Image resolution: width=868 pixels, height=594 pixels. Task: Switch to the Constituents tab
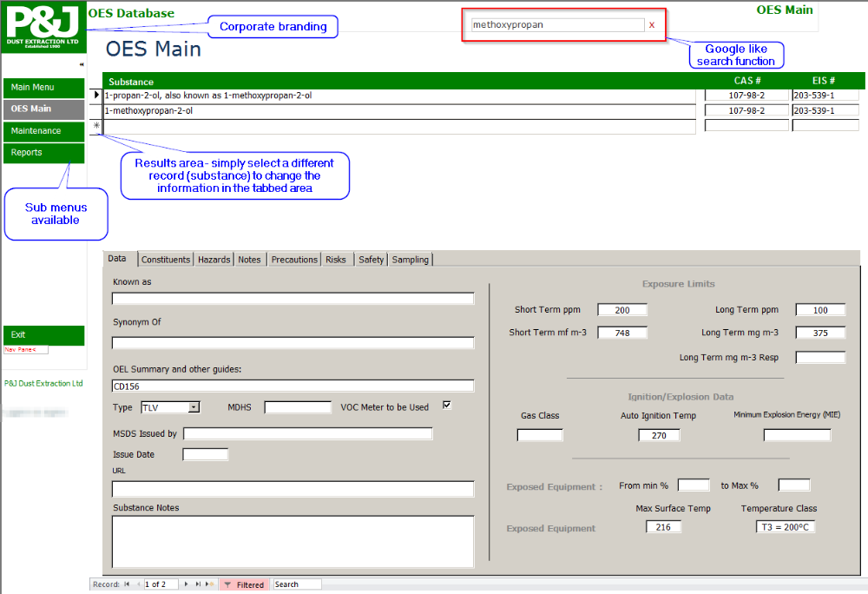pos(166,260)
